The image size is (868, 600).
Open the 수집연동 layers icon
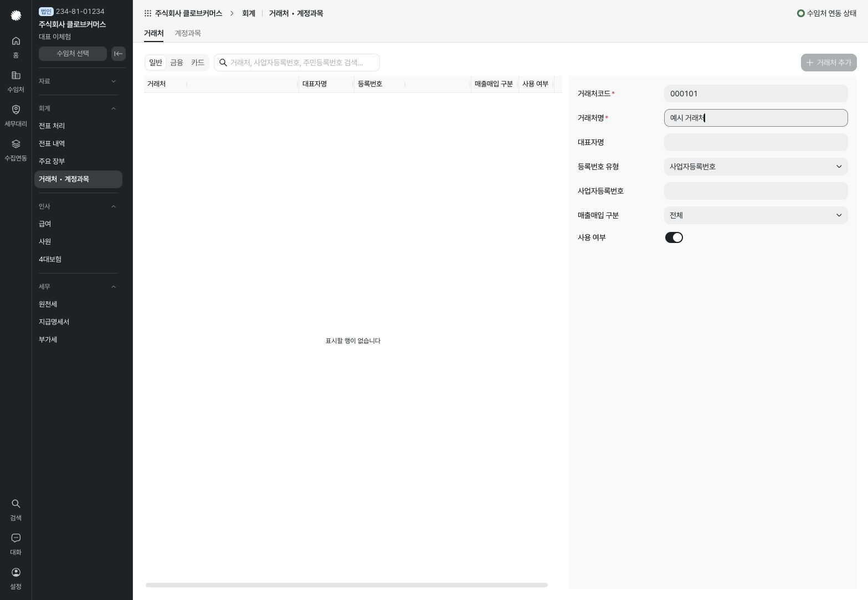point(16,144)
